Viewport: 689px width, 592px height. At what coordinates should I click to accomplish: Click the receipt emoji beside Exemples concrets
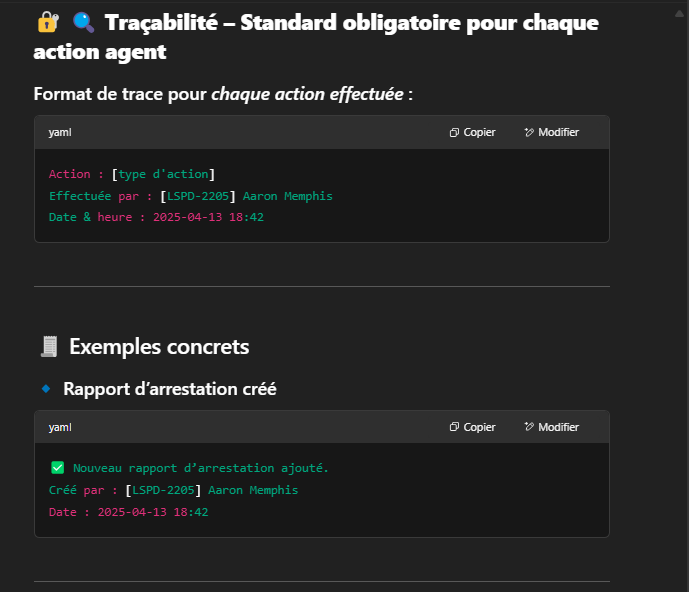pyautogui.click(x=48, y=347)
